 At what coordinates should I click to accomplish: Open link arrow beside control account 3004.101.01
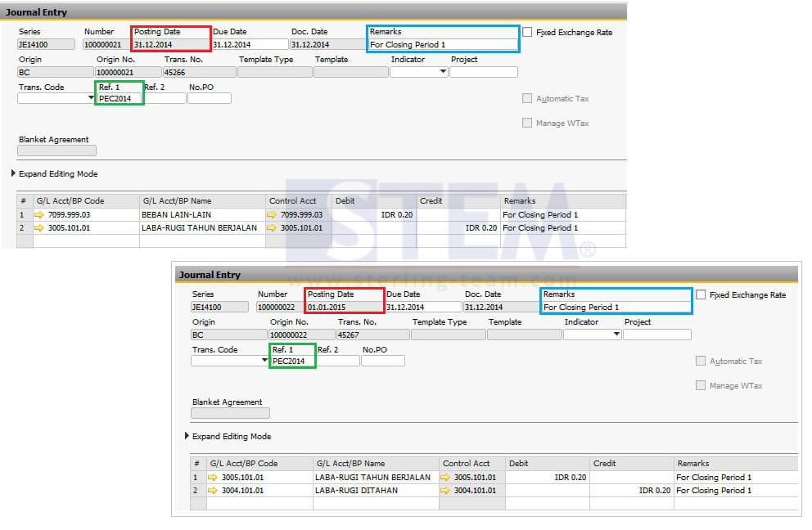coord(445,490)
